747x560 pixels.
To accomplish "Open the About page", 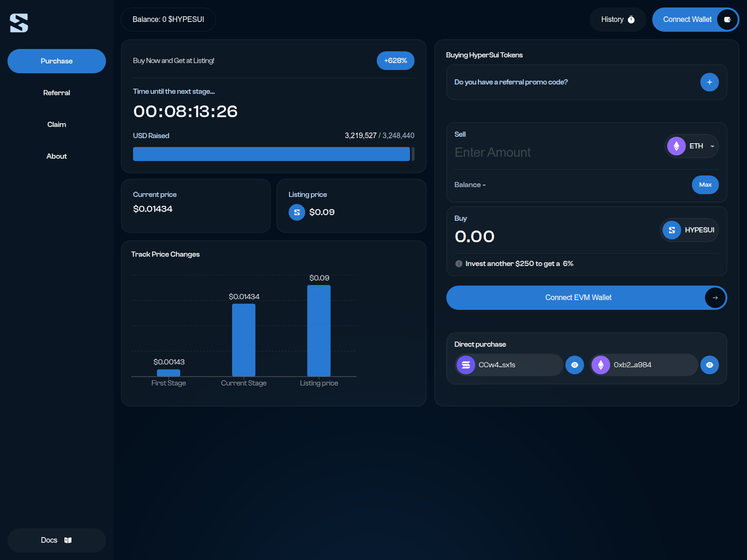I will coord(56,156).
